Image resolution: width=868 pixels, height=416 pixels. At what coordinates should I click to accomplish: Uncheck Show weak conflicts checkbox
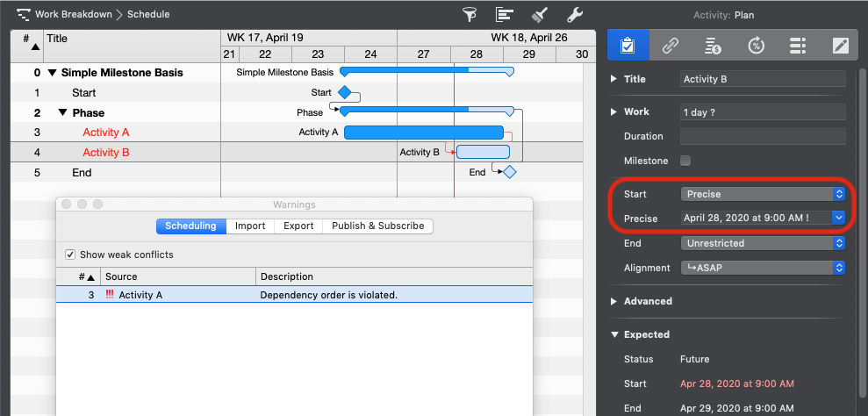pos(70,255)
